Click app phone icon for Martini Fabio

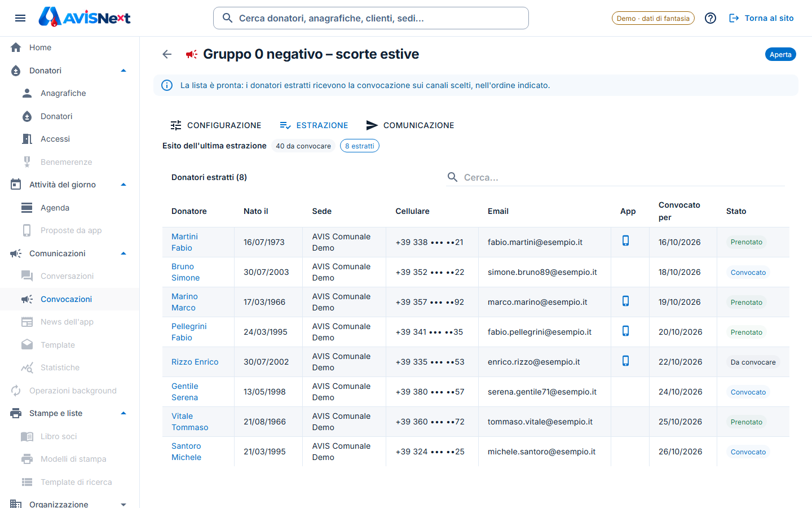click(625, 241)
